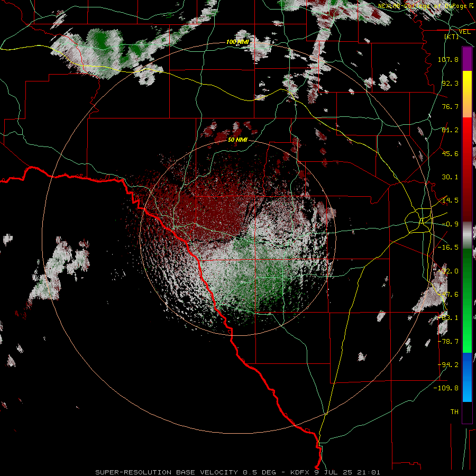Click the NEXLAB-College of DuPage watermark text
This screenshot has height=476, width=476.
click(426, 6)
